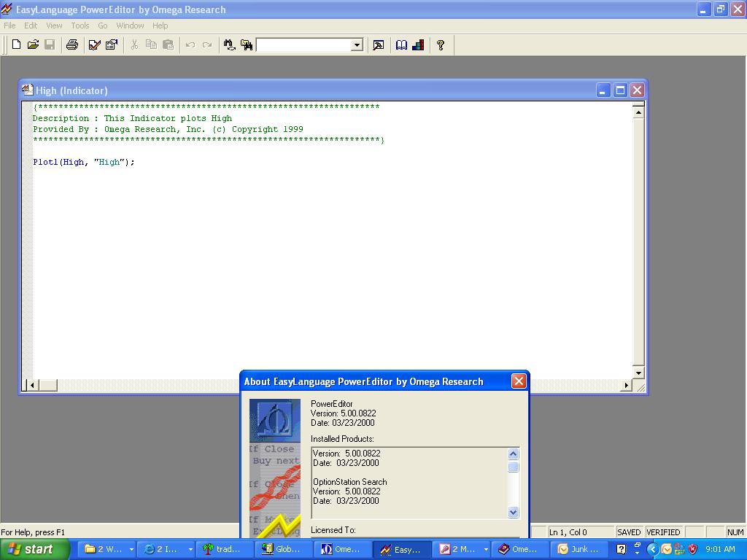Click "OptionStation Search" in Installed Products list
The height and width of the screenshot is (560, 747).
click(x=349, y=482)
